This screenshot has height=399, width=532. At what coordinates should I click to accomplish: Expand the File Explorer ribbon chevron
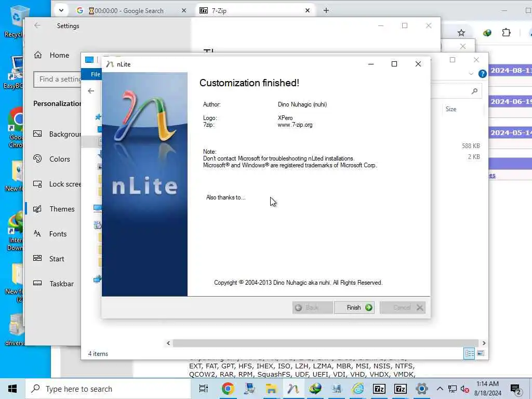tap(471, 74)
